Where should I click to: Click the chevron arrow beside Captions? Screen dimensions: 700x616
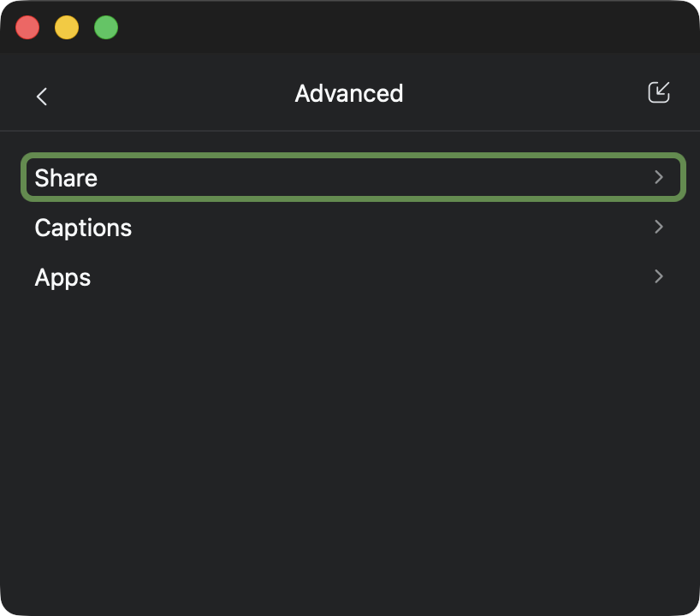point(659,227)
